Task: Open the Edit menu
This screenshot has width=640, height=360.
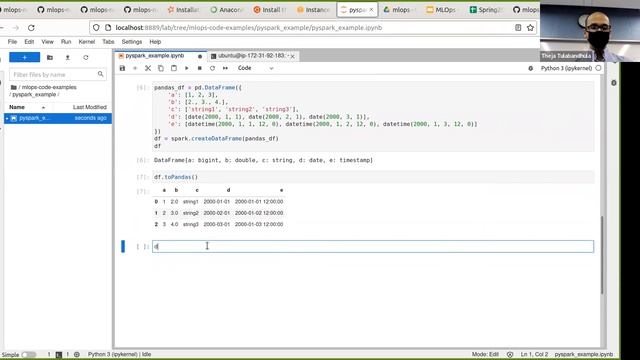Action: point(29,42)
